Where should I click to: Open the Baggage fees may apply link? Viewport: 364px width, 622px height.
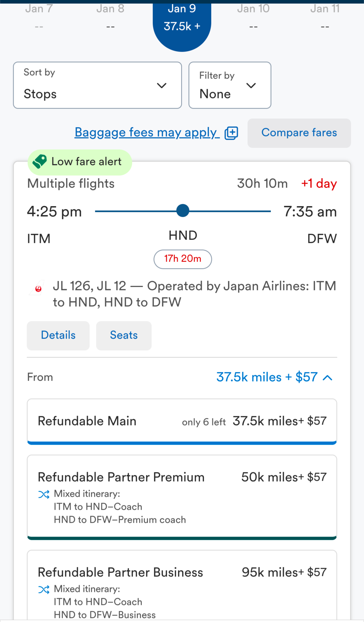tap(146, 132)
